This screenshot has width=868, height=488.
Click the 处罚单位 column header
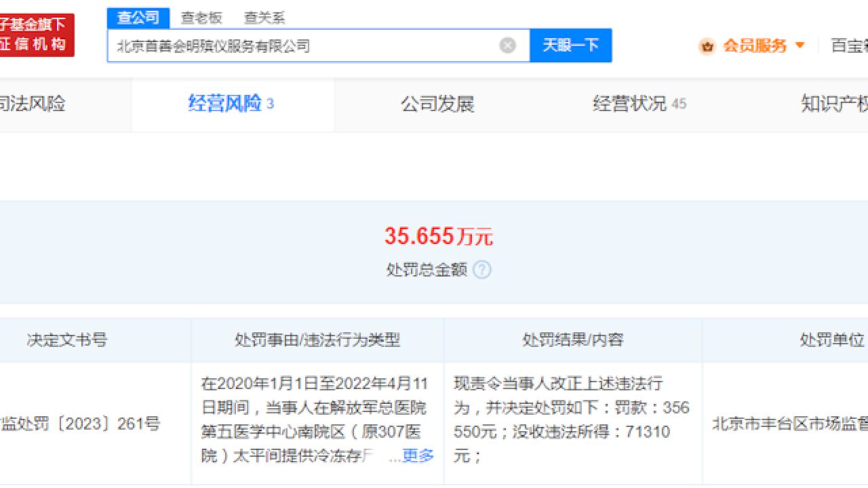pos(832,340)
